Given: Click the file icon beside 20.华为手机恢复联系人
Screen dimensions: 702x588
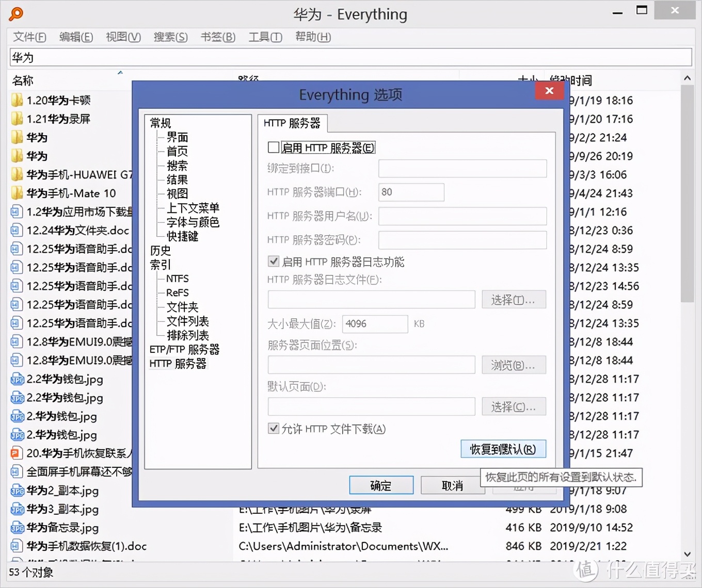Looking at the screenshot, I should click(x=17, y=453).
